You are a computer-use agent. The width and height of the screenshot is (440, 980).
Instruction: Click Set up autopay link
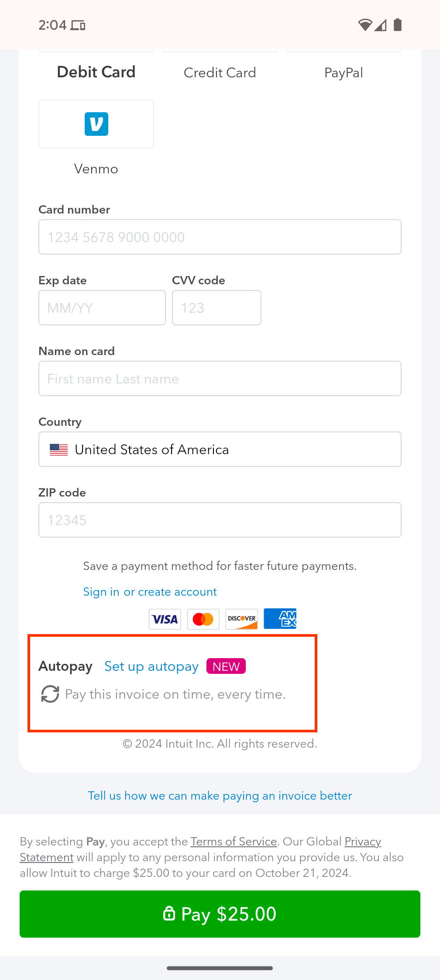point(151,666)
